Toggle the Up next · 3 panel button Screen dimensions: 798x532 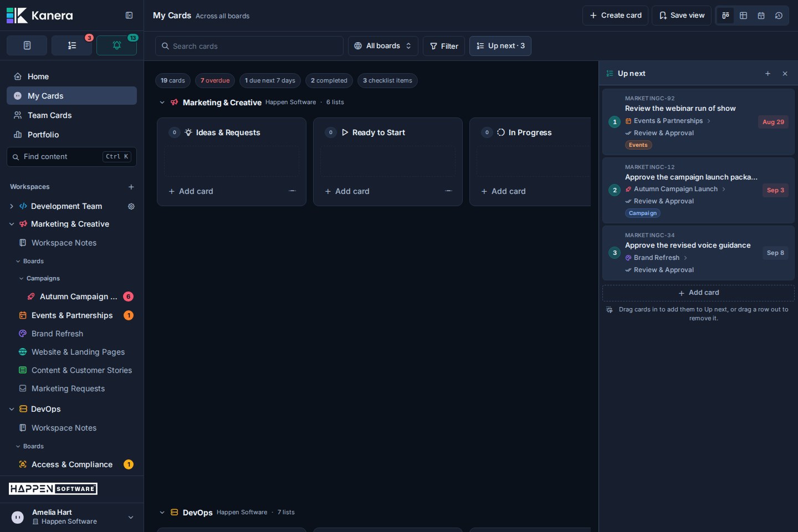(x=500, y=46)
